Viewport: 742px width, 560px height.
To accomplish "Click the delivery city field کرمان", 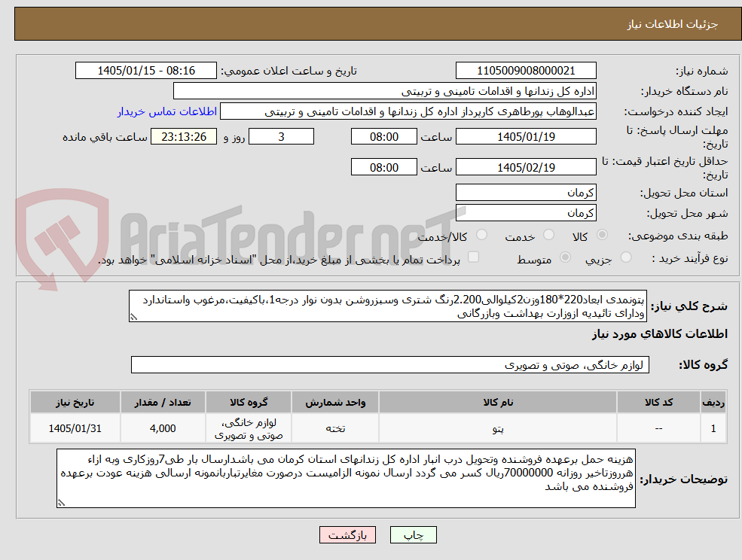I will click(x=526, y=213).
